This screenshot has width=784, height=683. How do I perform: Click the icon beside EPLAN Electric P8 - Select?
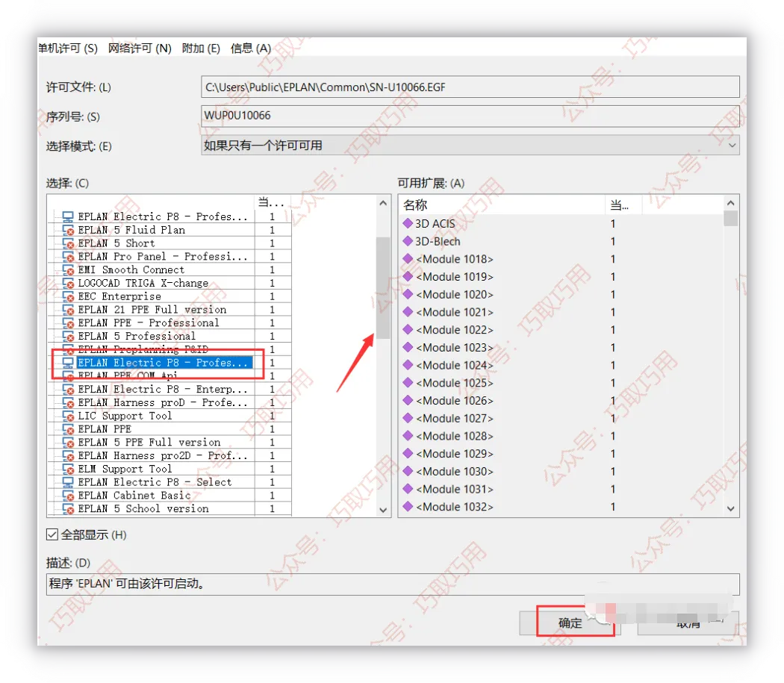(68, 482)
